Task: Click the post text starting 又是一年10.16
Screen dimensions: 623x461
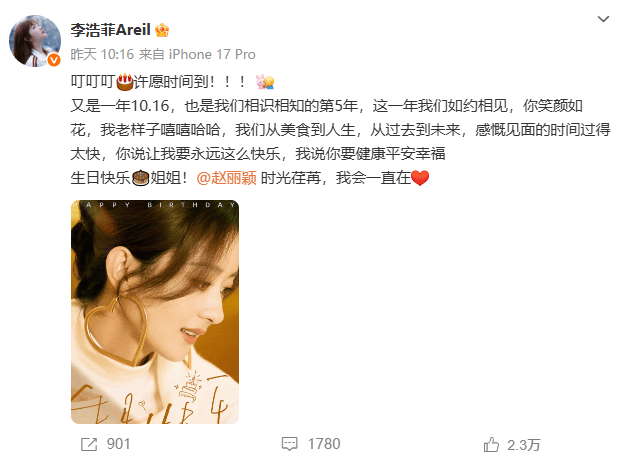Action: (341, 130)
